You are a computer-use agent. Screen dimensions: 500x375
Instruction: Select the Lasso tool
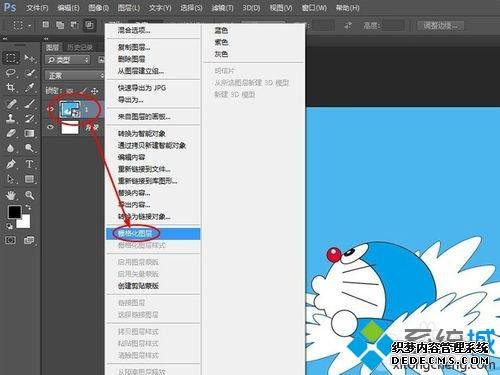11,73
